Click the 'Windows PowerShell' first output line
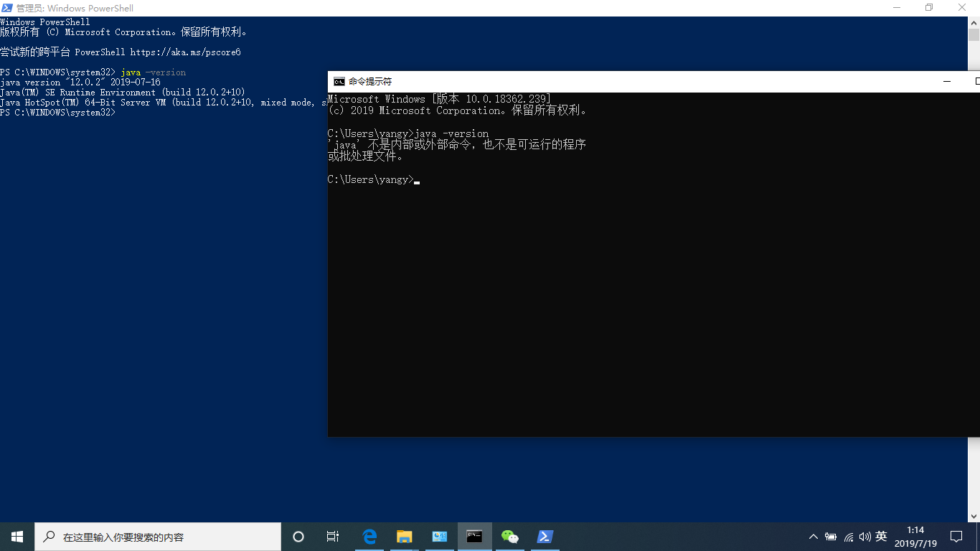This screenshot has width=980, height=551. 45,22
